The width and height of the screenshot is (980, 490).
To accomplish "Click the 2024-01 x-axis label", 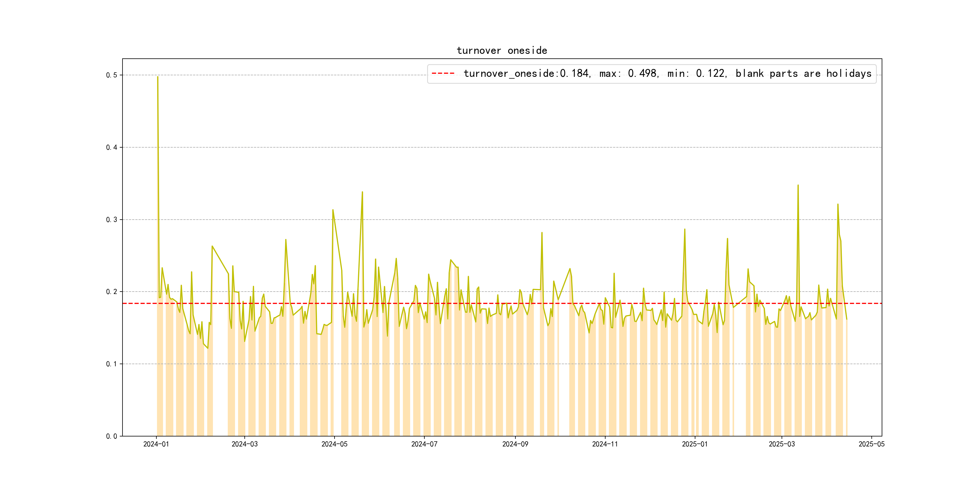I will (x=156, y=444).
